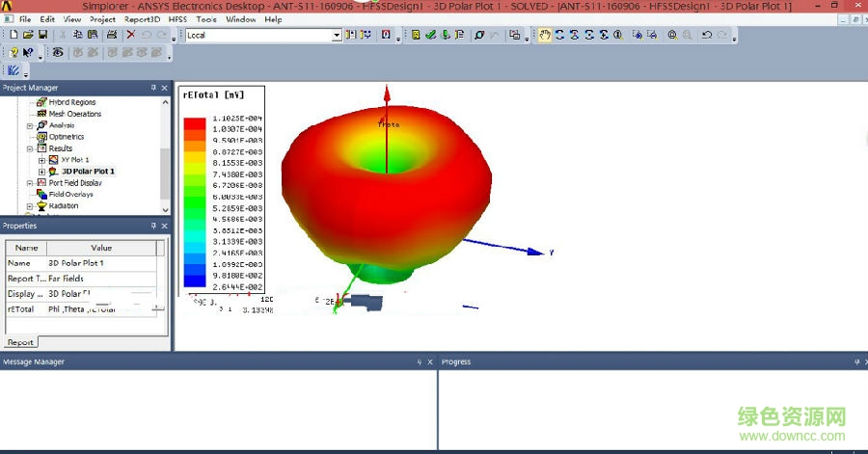
Task: Click the Print icon in the toolbar
Action: 112,36
